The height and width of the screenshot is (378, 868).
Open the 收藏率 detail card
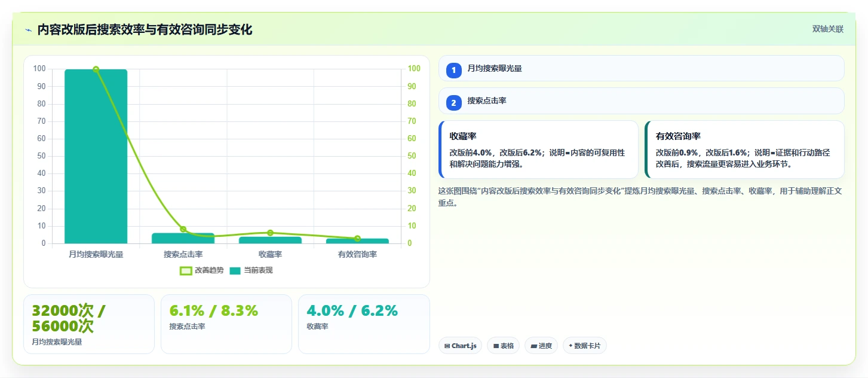(538, 150)
